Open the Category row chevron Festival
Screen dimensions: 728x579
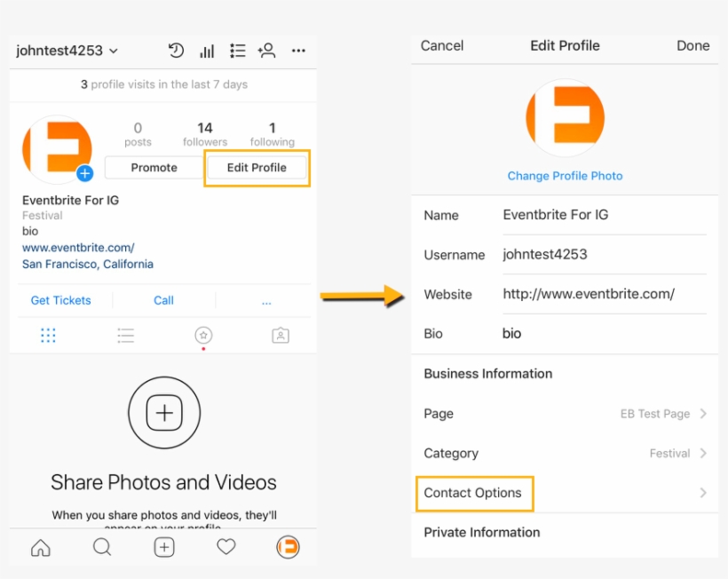703,453
